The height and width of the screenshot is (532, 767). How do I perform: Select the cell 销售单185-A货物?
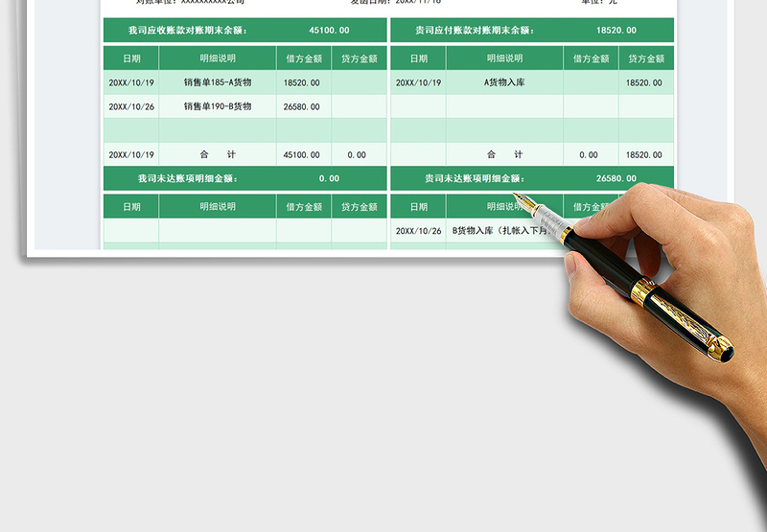coord(218,82)
